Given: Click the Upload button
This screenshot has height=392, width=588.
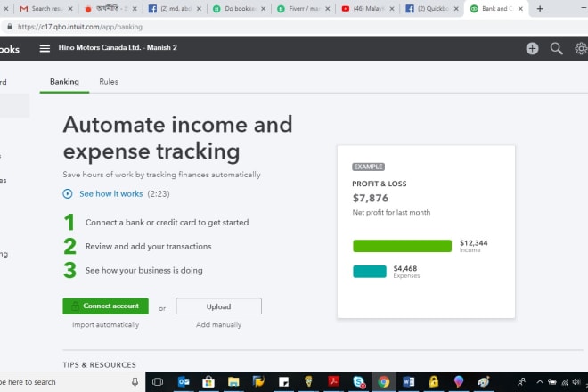Looking at the screenshot, I should tap(218, 306).
